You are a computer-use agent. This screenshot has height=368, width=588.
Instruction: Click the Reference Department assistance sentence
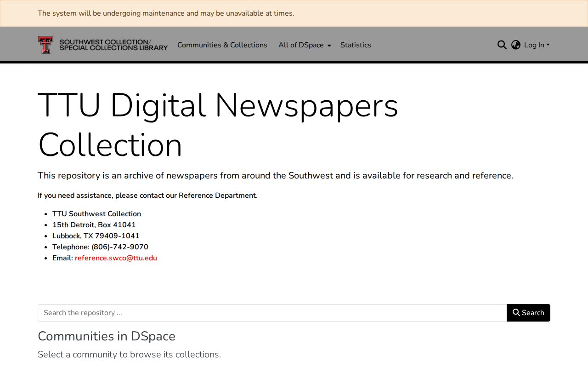[x=147, y=195]
